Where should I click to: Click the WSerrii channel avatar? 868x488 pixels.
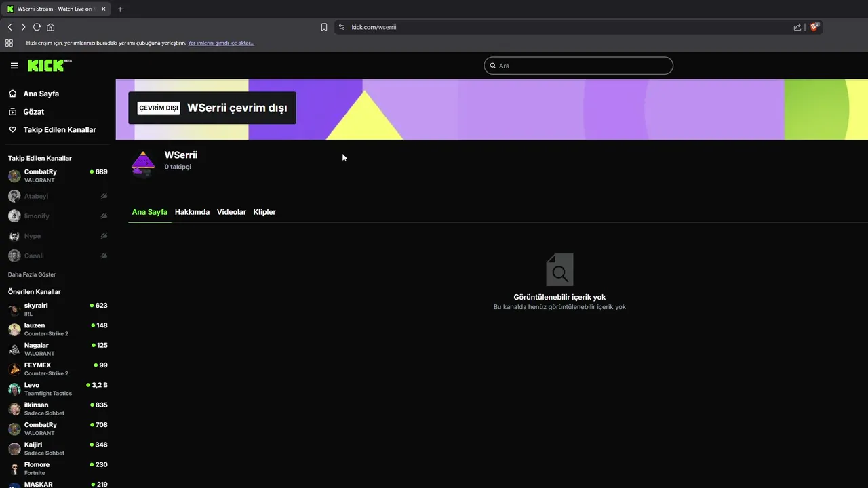tap(143, 163)
